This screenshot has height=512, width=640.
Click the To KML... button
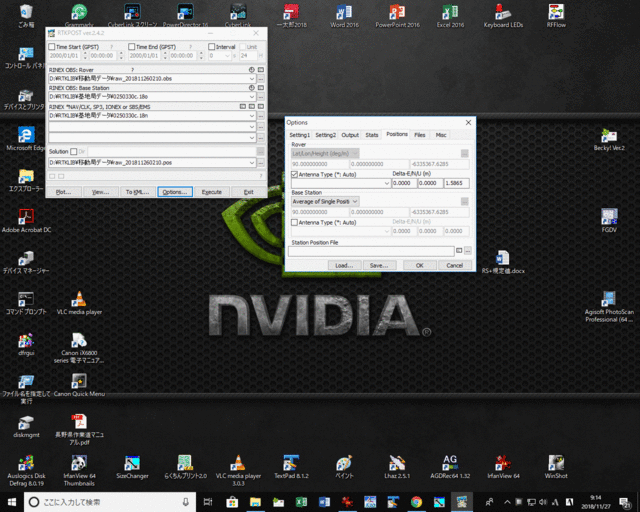point(137,192)
